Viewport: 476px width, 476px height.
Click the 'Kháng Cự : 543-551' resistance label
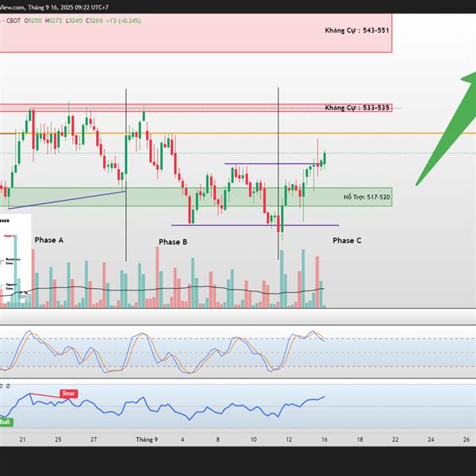point(357,30)
